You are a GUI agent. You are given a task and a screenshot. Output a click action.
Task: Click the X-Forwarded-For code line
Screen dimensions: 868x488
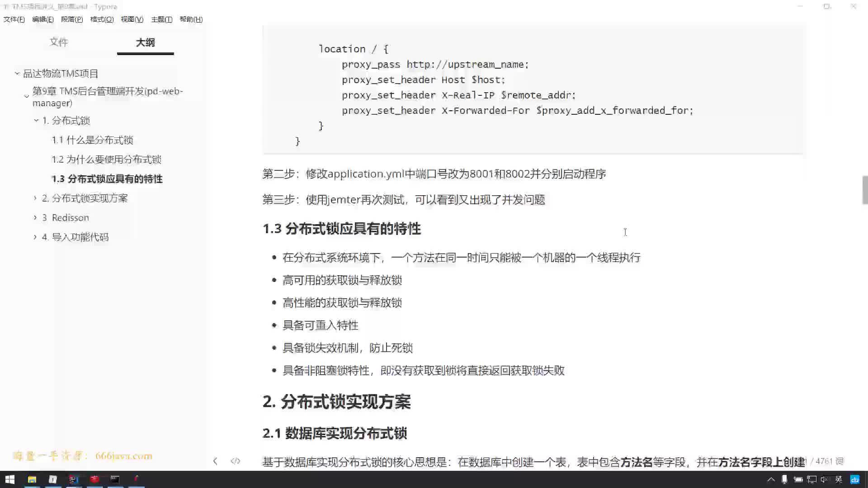pyautogui.click(x=517, y=111)
